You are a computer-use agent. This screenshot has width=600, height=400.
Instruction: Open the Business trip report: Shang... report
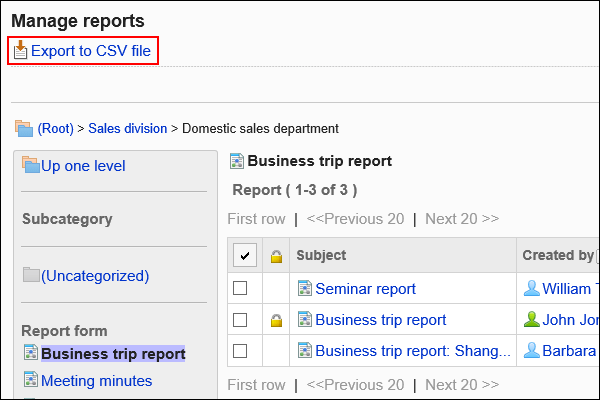[x=413, y=351]
